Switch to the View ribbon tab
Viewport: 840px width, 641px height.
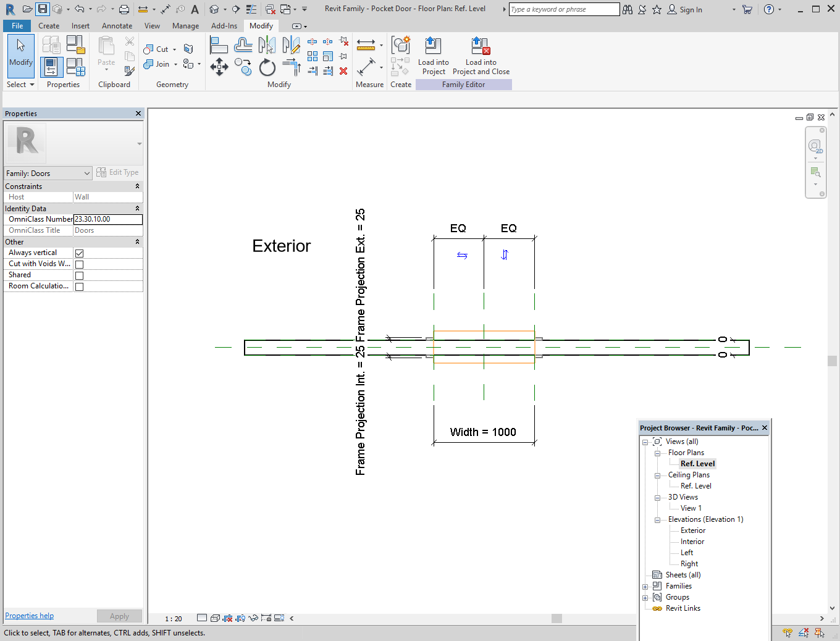pos(152,26)
